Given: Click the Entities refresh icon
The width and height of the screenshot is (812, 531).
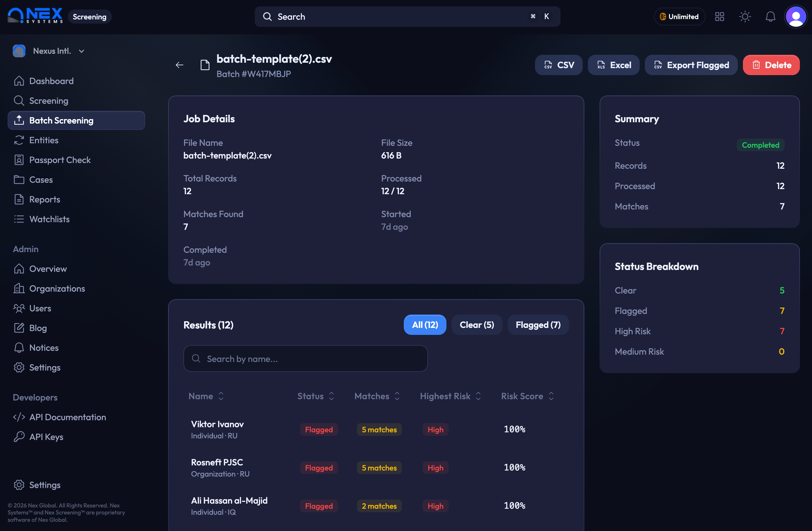Looking at the screenshot, I should point(19,140).
